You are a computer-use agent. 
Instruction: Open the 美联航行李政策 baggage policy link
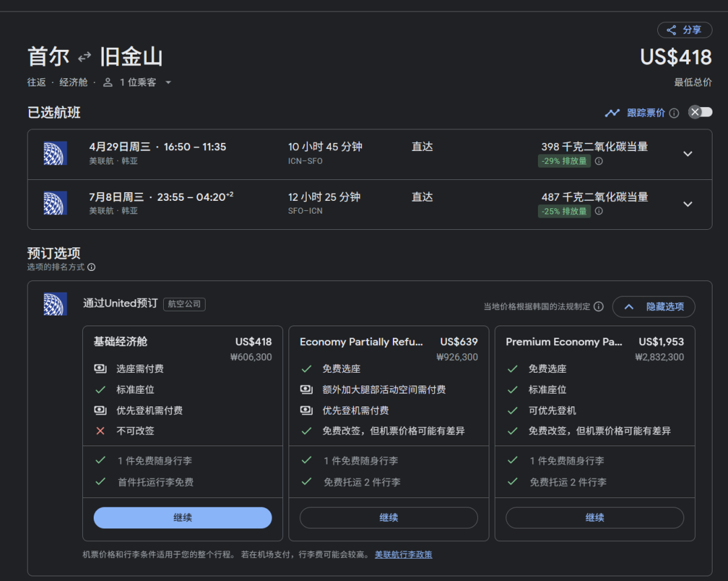[403, 555]
